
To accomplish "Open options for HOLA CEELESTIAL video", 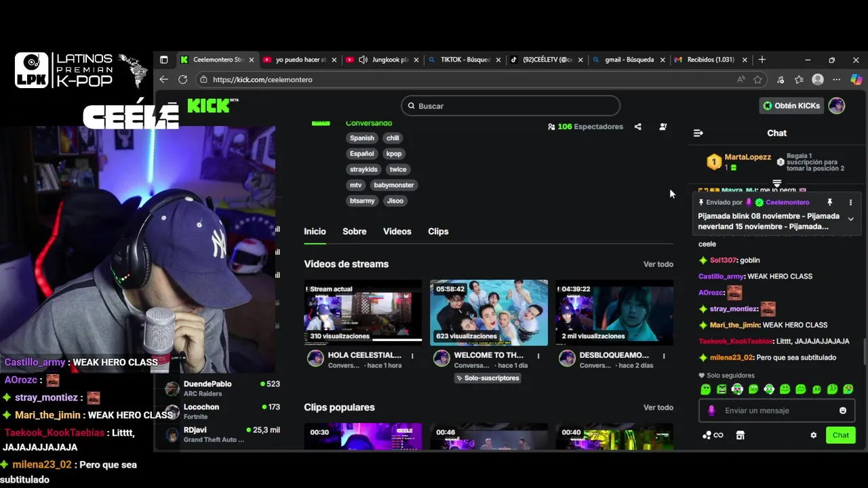I will 412,356.
